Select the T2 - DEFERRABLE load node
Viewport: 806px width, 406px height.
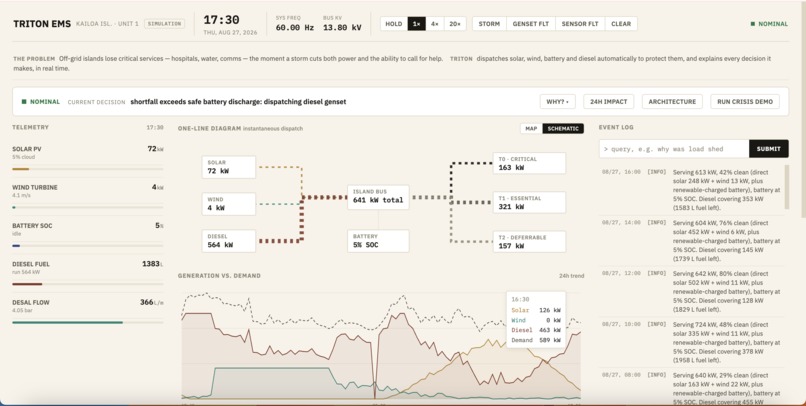click(529, 242)
